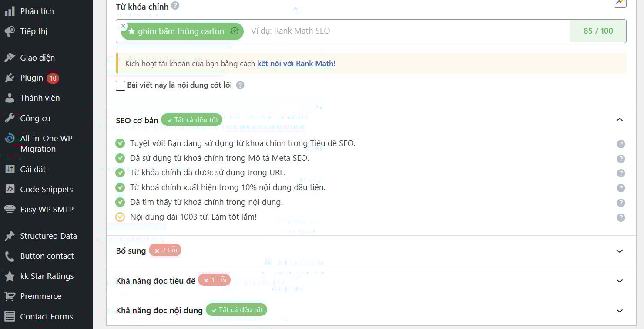644x329 pixels.
Task: Select the Easy WP SMTP icon
Action: point(10,209)
